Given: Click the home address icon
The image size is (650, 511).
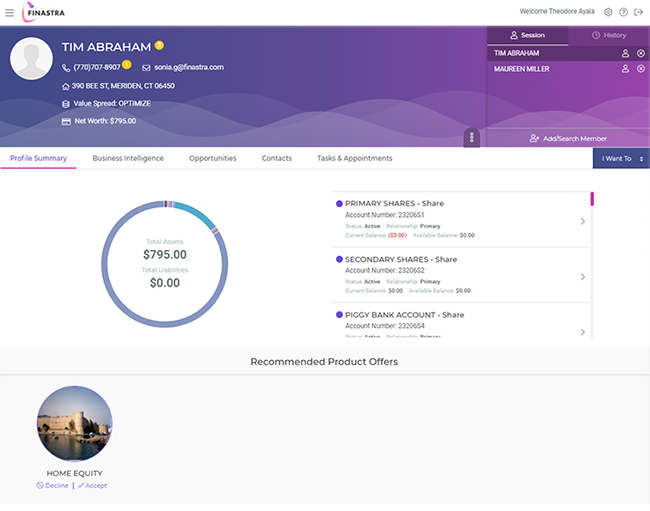Looking at the screenshot, I should point(65,86).
